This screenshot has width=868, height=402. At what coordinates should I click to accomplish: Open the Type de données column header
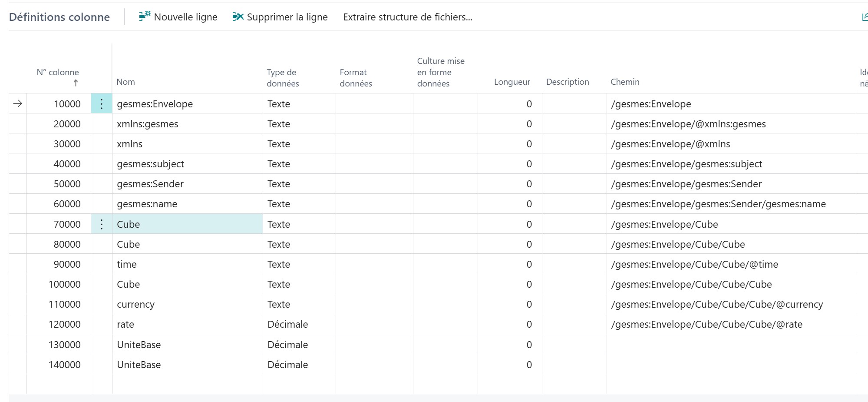pos(283,78)
